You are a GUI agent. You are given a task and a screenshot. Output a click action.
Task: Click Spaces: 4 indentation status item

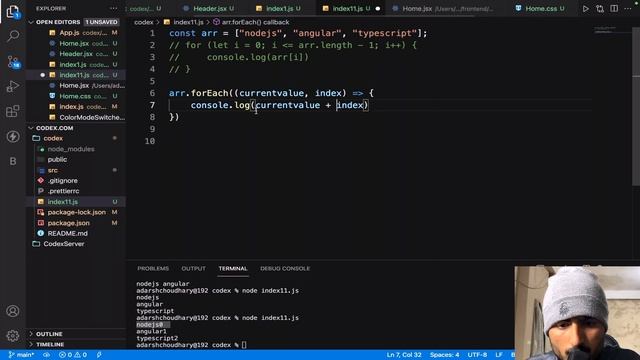(x=444, y=355)
